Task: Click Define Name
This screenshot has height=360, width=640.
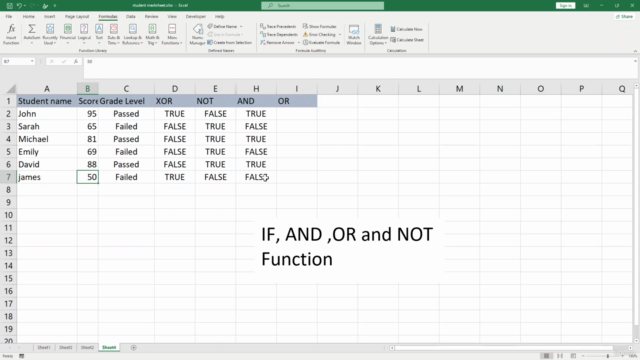Action: coord(222,27)
